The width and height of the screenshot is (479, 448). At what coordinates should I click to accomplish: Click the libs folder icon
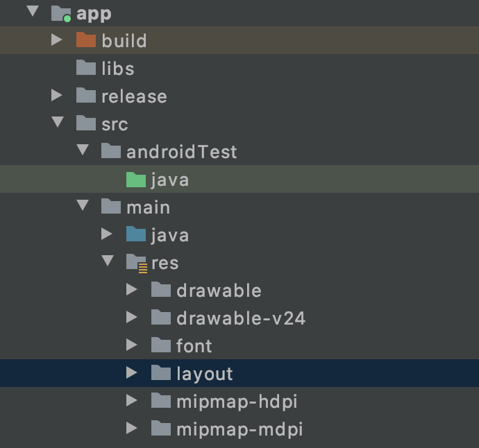[x=86, y=68]
